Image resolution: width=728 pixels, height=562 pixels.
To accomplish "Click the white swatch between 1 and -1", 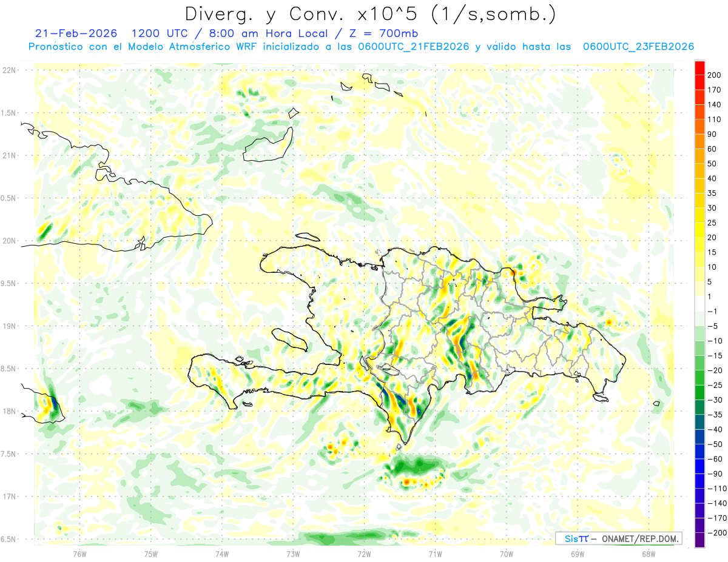I will 699,304.
